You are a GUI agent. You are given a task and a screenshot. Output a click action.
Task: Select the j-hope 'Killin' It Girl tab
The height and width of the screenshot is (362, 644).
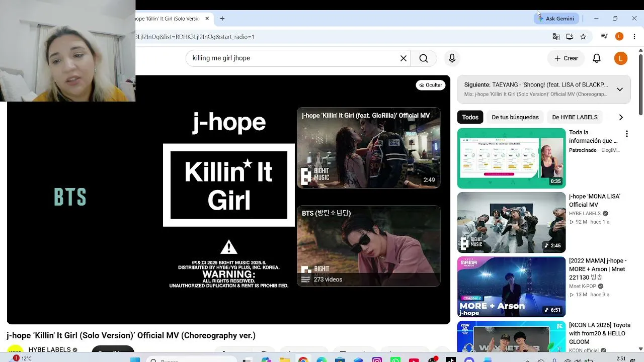pyautogui.click(x=169, y=19)
